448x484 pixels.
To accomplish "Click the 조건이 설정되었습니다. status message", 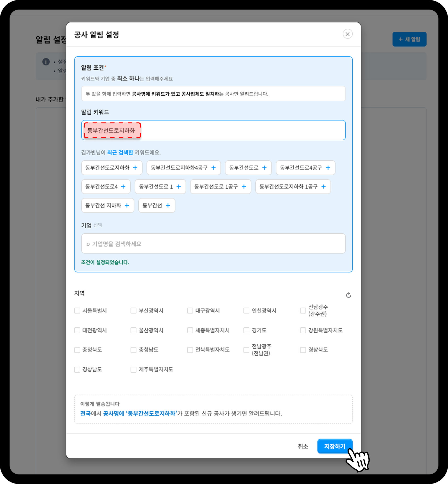I will pos(105,262).
